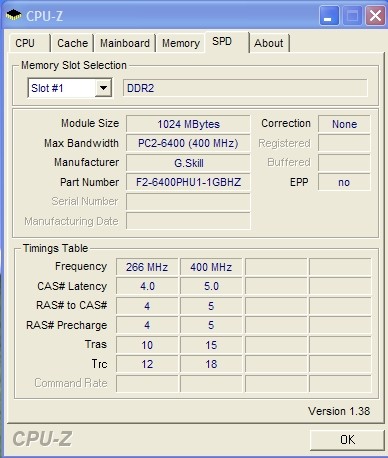This screenshot has height=458, width=388.
Task: Click the Memory Slot Selection group title
Action: pos(74,65)
